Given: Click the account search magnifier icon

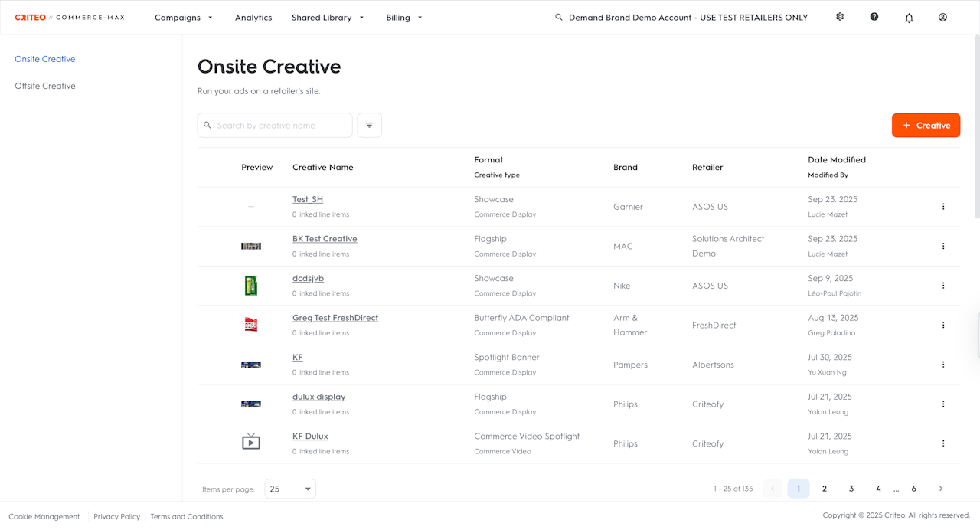Looking at the screenshot, I should 559,18.
